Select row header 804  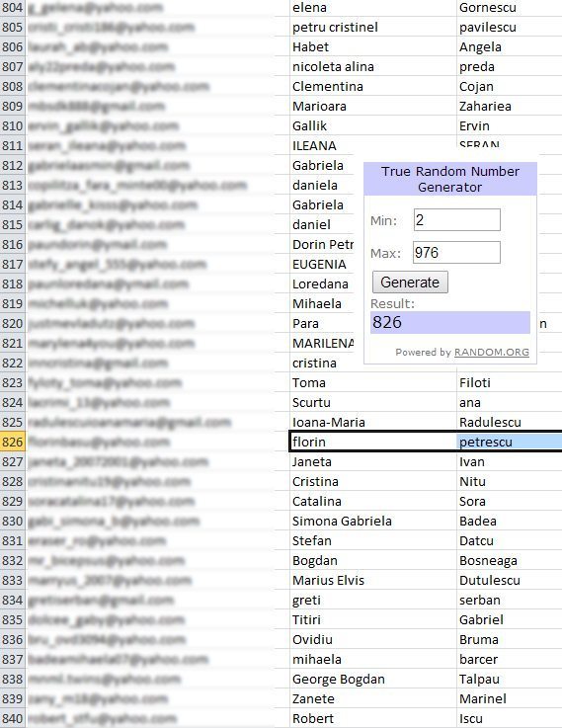point(13,8)
